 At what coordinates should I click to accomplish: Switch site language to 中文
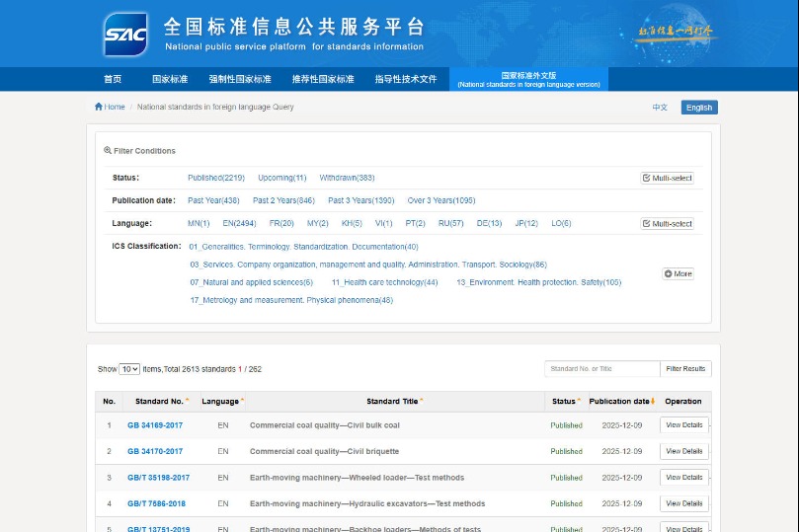click(660, 108)
